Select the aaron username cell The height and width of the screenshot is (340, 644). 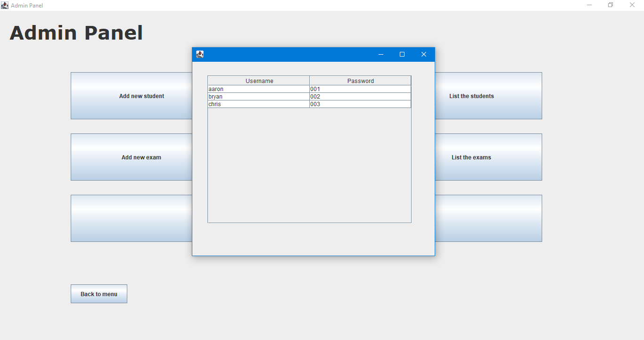pos(258,89)
